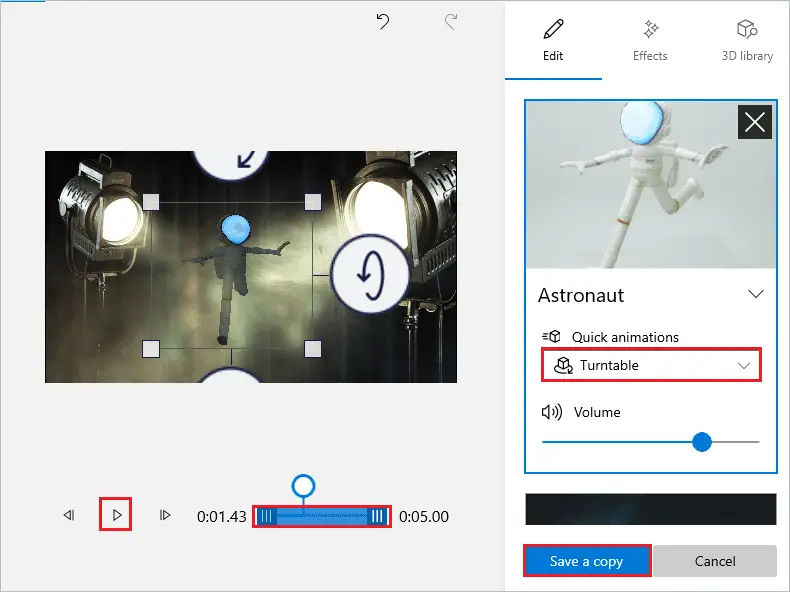
Task: Select the astronaut model in the video
Action: point(233,280)
